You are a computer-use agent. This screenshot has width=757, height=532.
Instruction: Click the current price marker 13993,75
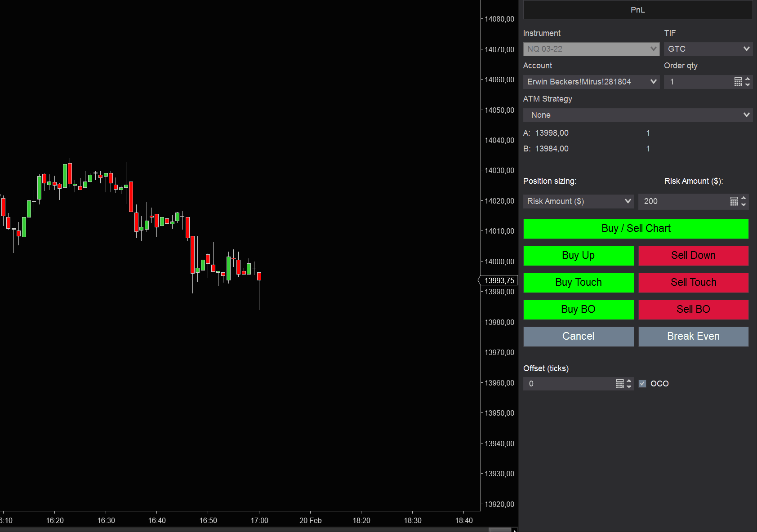[x=499, y=280]
